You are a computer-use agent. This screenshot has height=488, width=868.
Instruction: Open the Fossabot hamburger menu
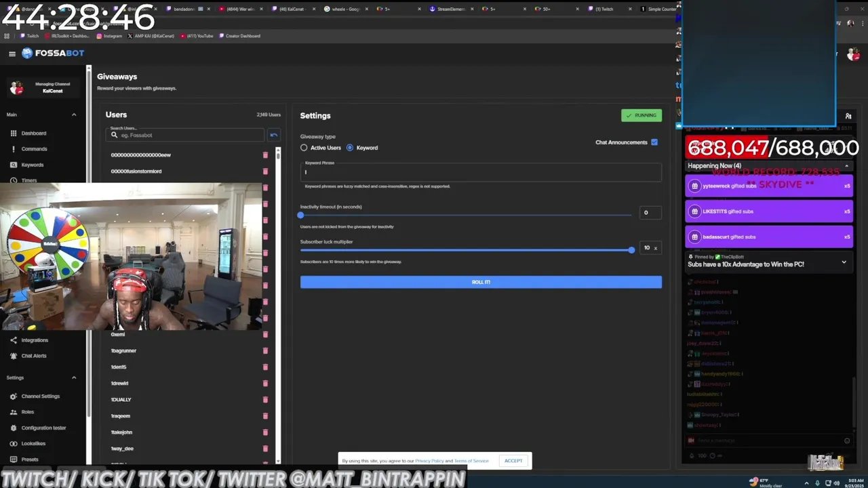(x=12, y=54)
